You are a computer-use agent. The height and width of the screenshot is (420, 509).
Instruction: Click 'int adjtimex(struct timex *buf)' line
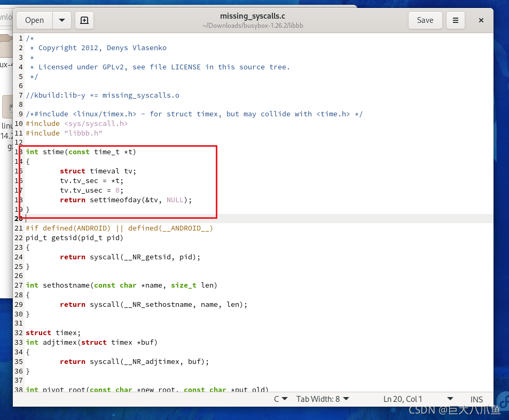pyautogui.click(x=91, y=342)
